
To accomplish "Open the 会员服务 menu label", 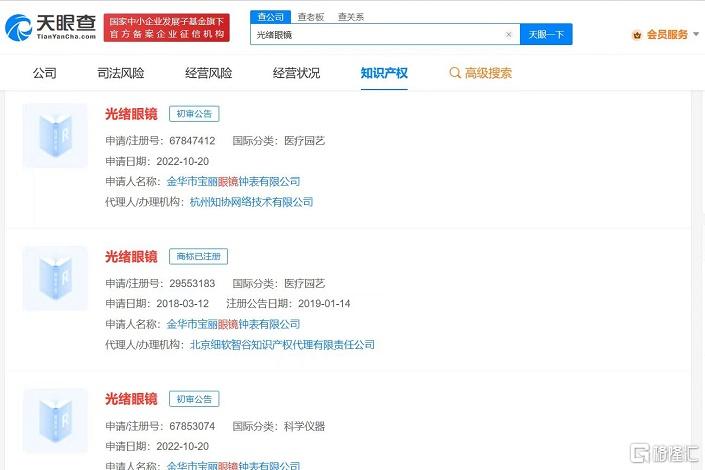I will pos(667,35).
